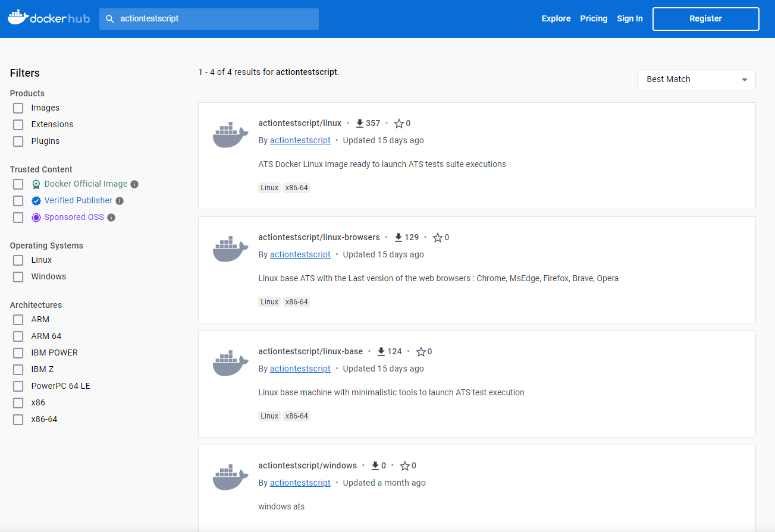Click Sponsored OSS purple badge icon
Screen dimensions: 775x532
pos(36,218)
